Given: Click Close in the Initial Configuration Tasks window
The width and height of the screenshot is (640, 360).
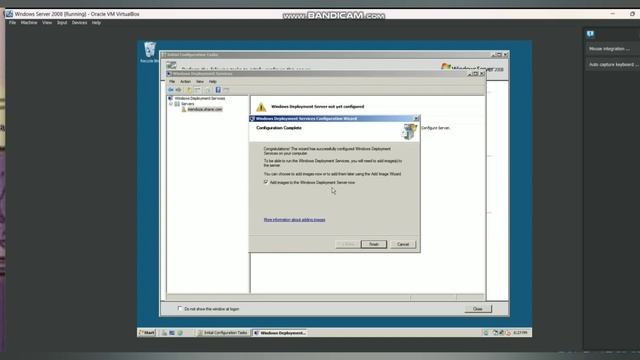Looking at the screenshot, I should 478,309.
